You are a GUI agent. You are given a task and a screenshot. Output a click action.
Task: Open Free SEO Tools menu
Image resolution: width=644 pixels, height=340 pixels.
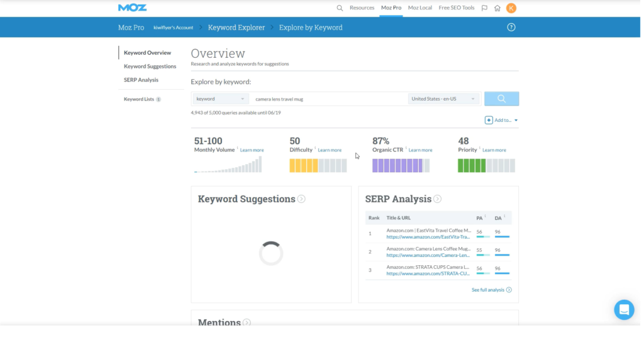tap(457, 8)
